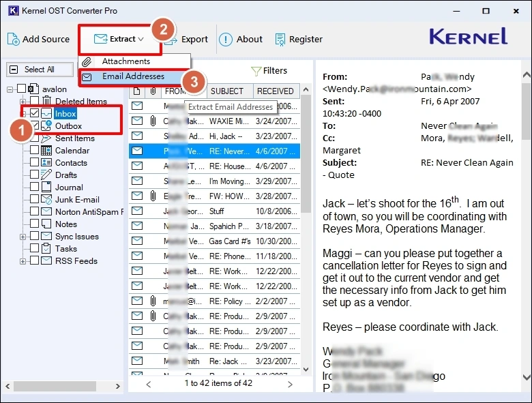This screenshot has height=403, width=532.
Task: Click folder tree horizontal scrollbar left arrow
Action: point(8,386)
